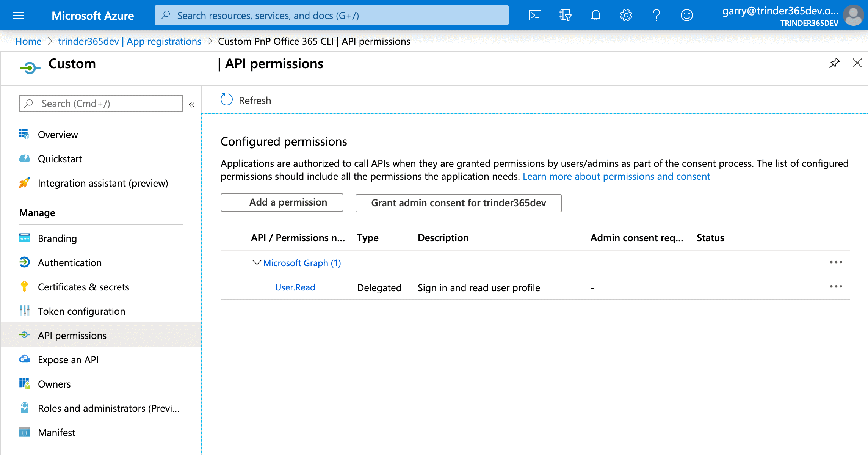Open Learn more about permissions link
The image size is (868, 455).
[616, 176]
